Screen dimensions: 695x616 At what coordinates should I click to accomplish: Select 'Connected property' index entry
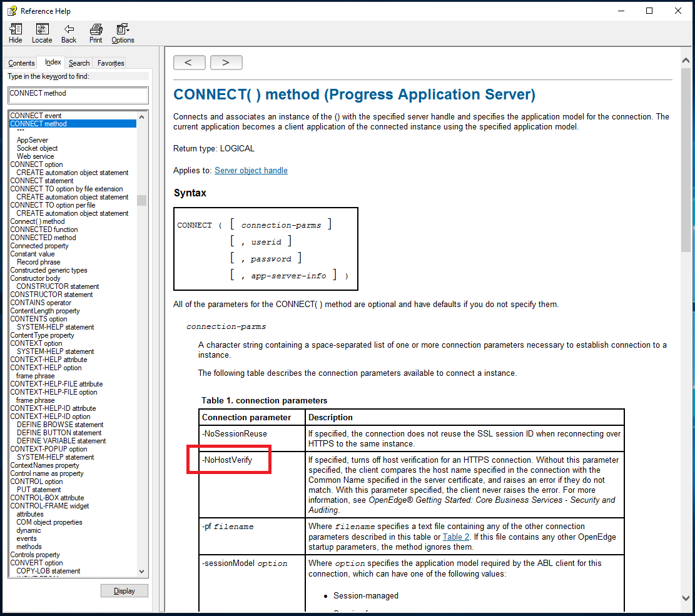39,246
